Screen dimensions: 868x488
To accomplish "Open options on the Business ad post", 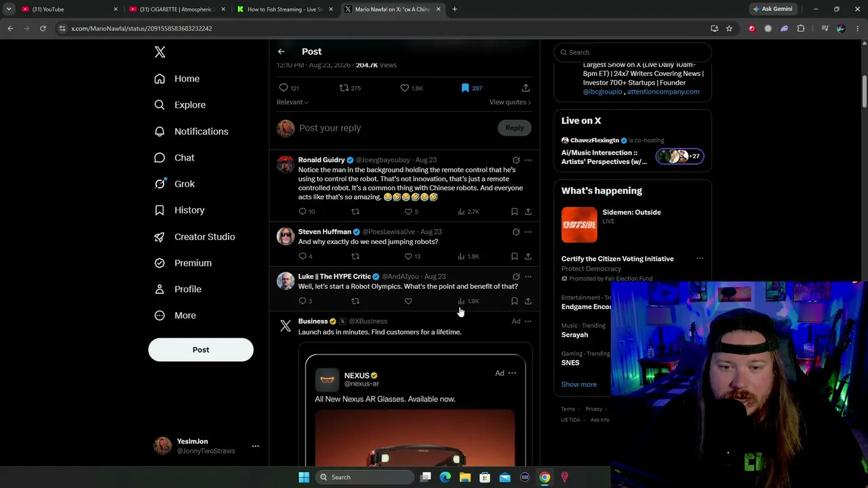I will click(x=528, y=322).
